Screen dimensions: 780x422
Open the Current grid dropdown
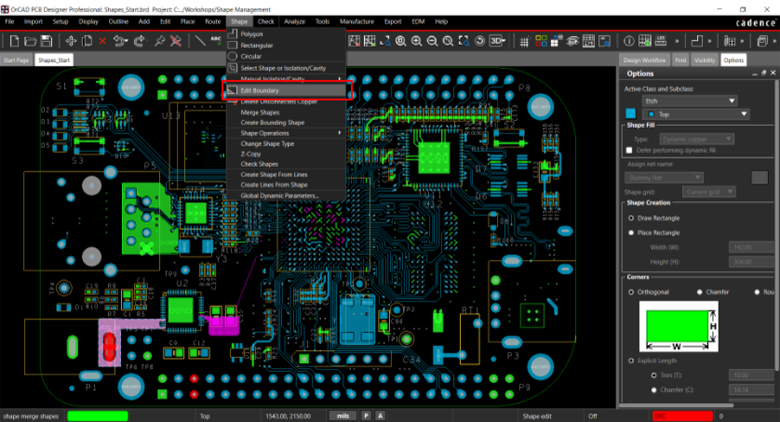click(709, 192)
